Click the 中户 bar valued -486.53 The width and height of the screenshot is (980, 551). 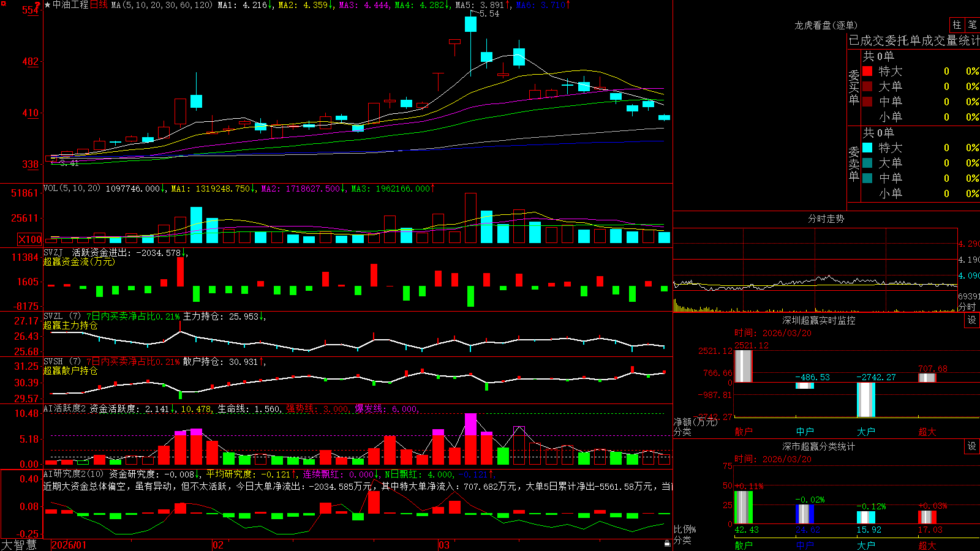805,386
